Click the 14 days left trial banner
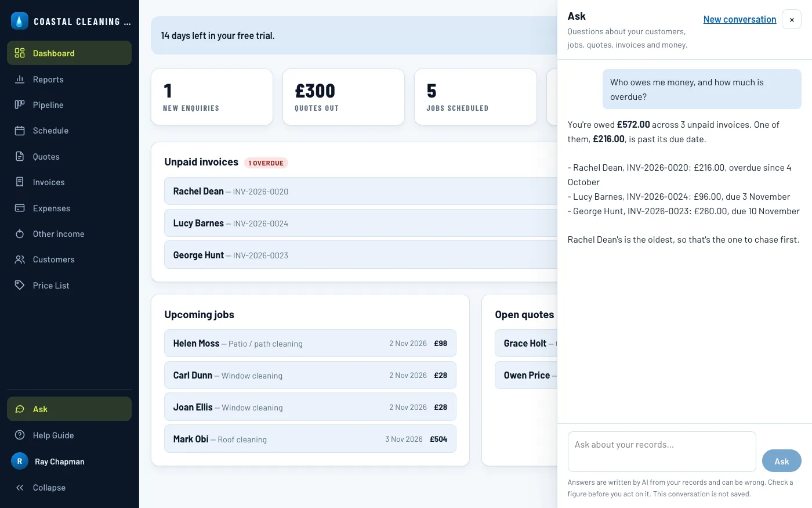Image resolution: width=812 pixels, height=508 pixels. coord(354,35)
